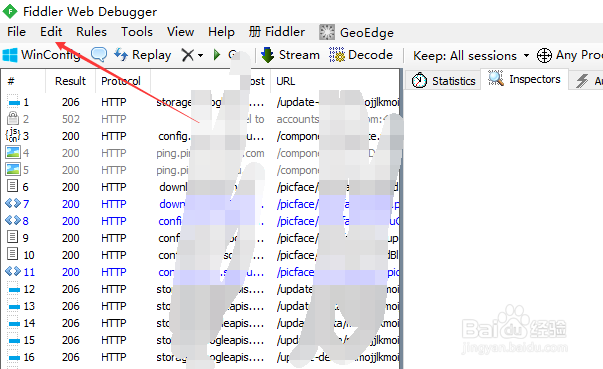The width and height of the screenshot is (603, 369).
Task: Click accounts URL in session 2
Action: (298, 120)
